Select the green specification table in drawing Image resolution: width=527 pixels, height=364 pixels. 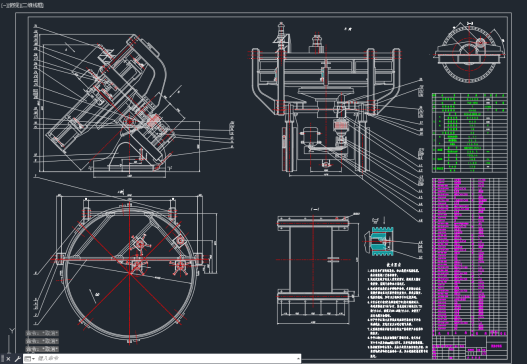click(x=469, y=132)
